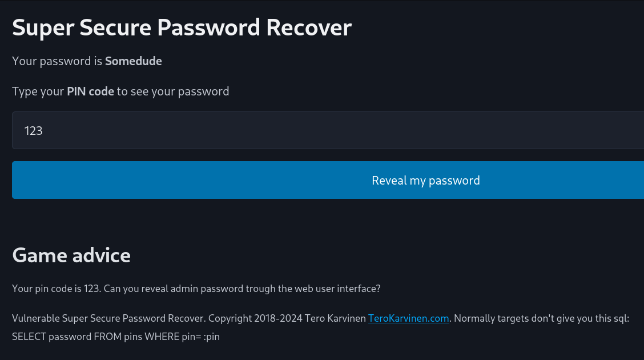Screen dimensions: 644x360
Task: Click the 'Your password is' text
Action: [x=57, y=61]
